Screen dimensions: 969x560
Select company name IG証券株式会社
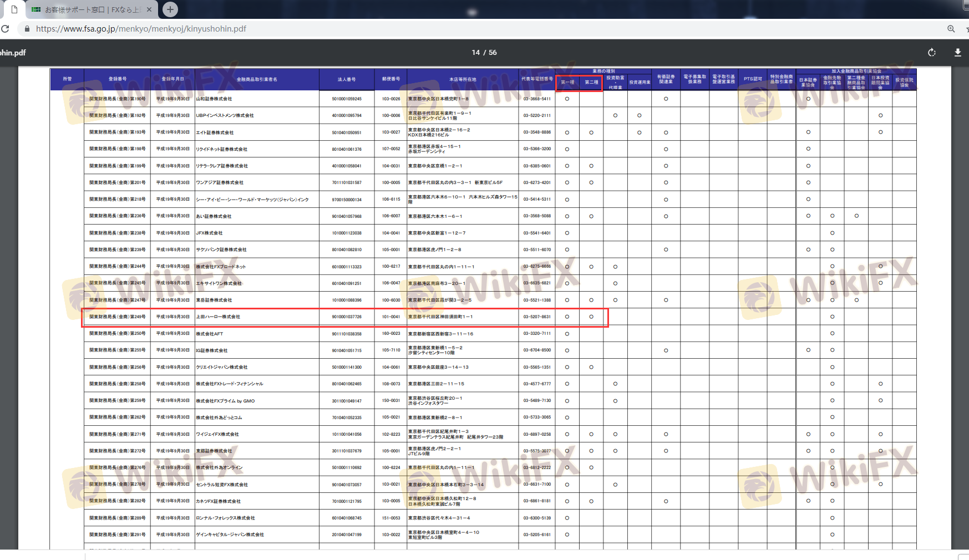(x=212, y=350)
